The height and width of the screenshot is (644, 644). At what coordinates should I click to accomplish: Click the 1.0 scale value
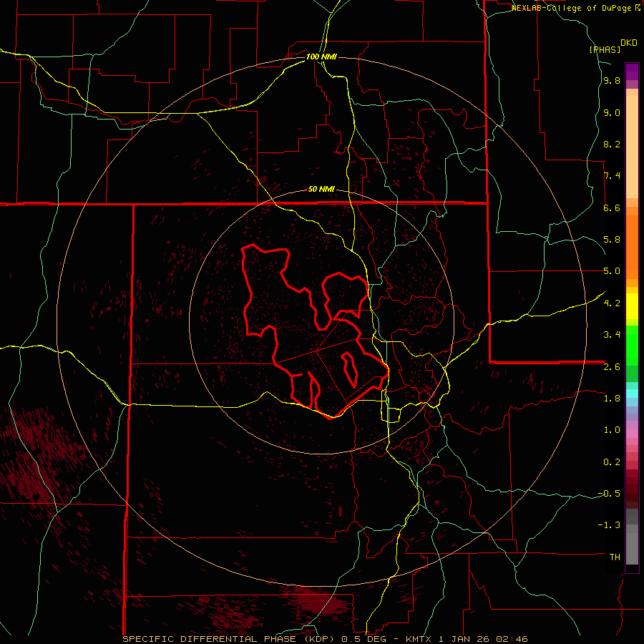pyautogui.click(x=612, y=430)
